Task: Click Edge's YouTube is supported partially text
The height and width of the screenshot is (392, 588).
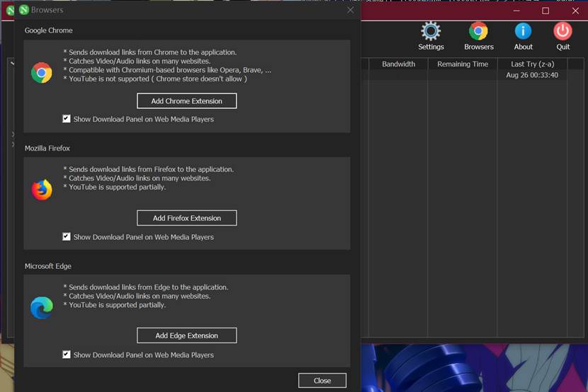Action: tap(114, 305)
